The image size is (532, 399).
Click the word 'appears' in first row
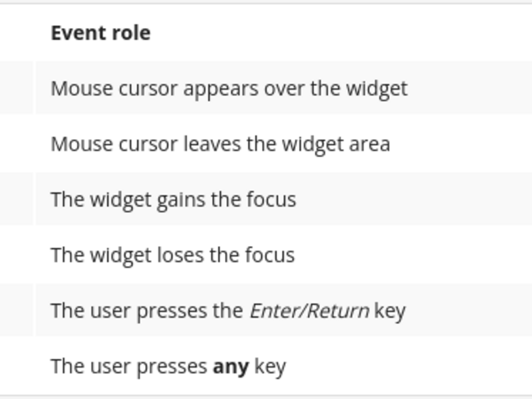(x=221, y=90)
